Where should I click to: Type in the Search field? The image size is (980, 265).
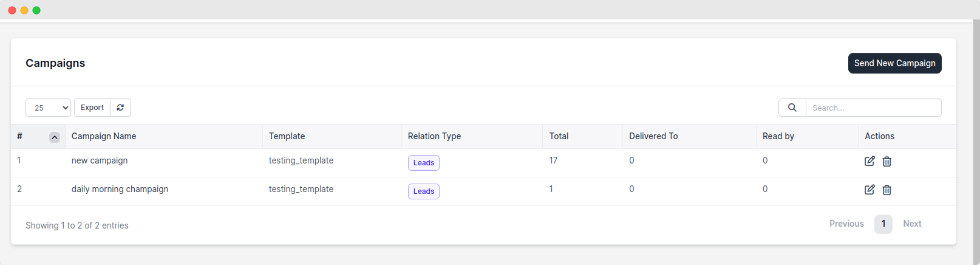(873, 108)
